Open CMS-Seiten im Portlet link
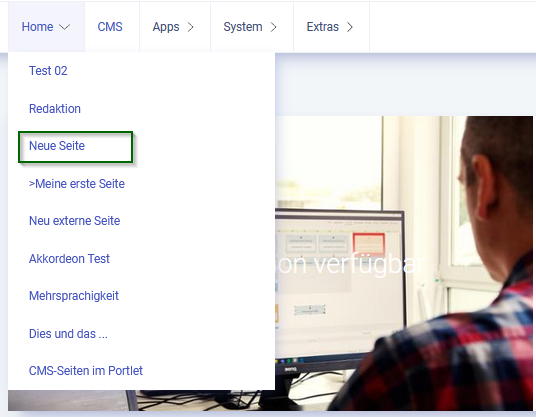 coord(86,371)
